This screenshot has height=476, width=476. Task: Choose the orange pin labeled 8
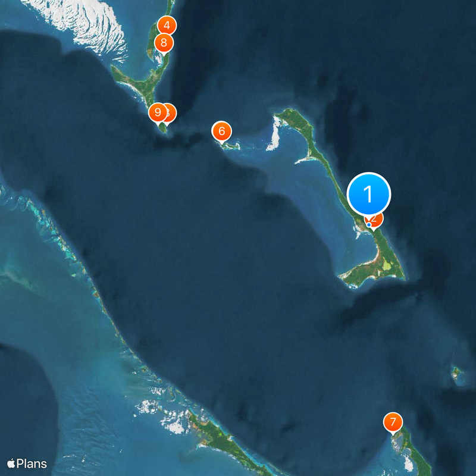(x=164, y=43)
